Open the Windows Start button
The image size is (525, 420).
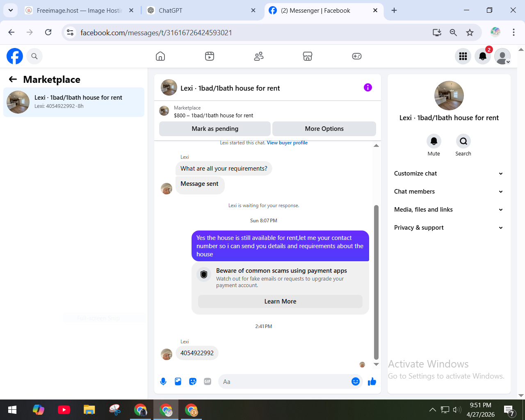[12, 410]
